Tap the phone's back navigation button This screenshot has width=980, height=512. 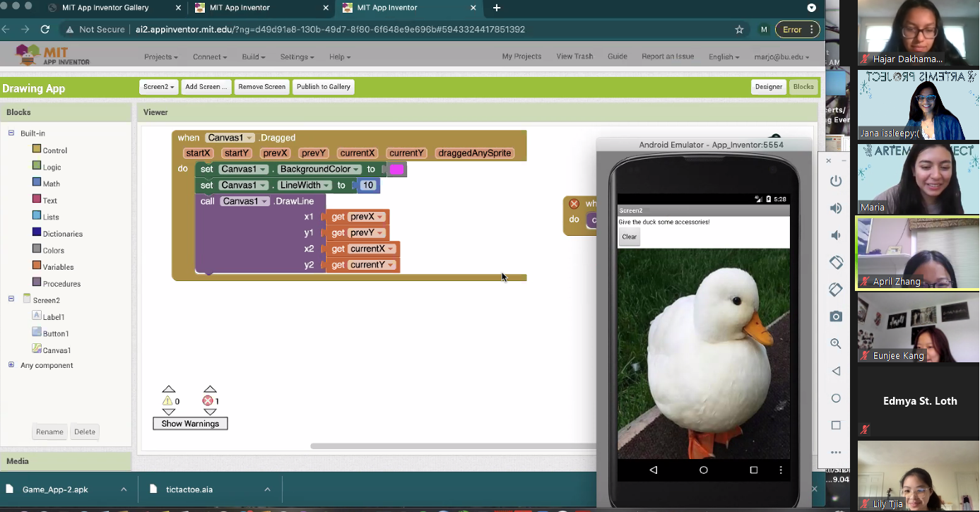pos(654,470)
